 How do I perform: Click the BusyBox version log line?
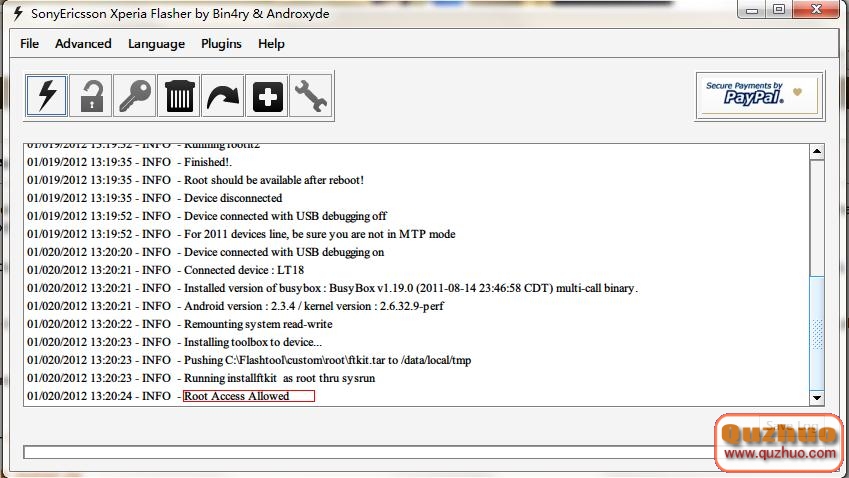[x=332, y=288]
